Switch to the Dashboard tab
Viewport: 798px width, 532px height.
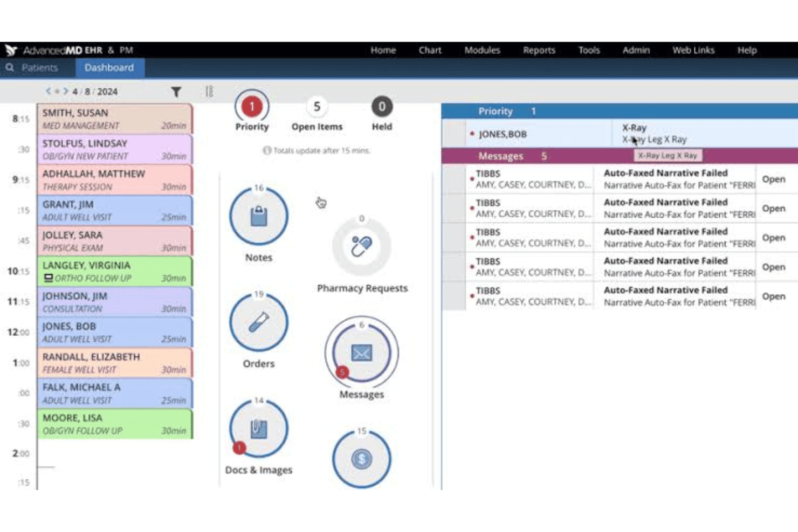(x=109, y=68)
